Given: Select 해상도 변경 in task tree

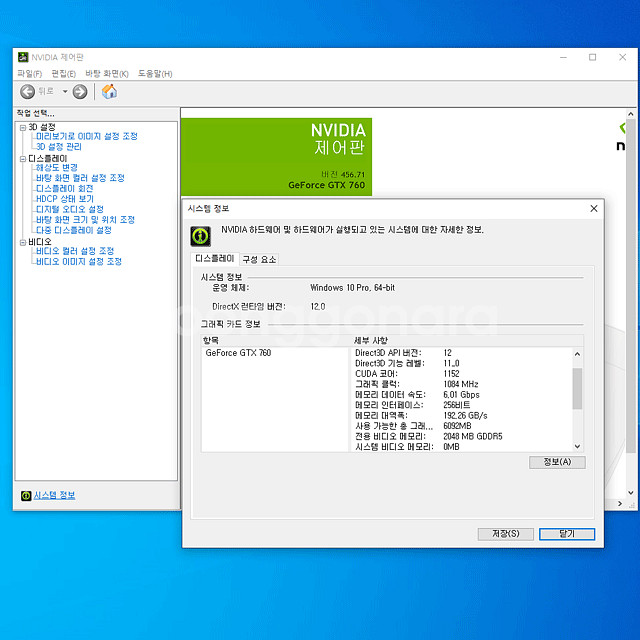Looking at the screenshot, I should pos(57,167).
